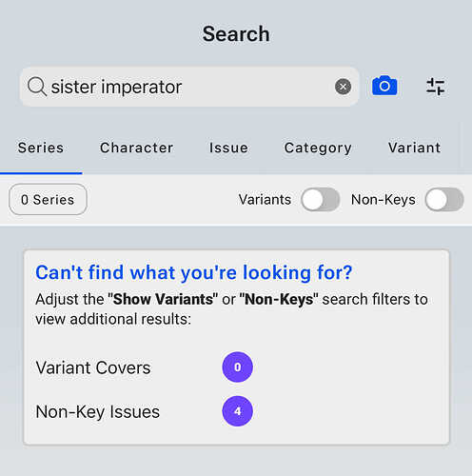This screenshot has height=476, width=472.
Task: Open the search filter sliders icon
Action: (x=436, y=87)
